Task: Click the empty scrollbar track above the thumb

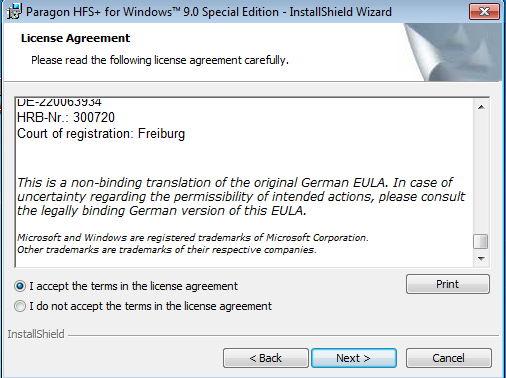Action: pos(481,174)
